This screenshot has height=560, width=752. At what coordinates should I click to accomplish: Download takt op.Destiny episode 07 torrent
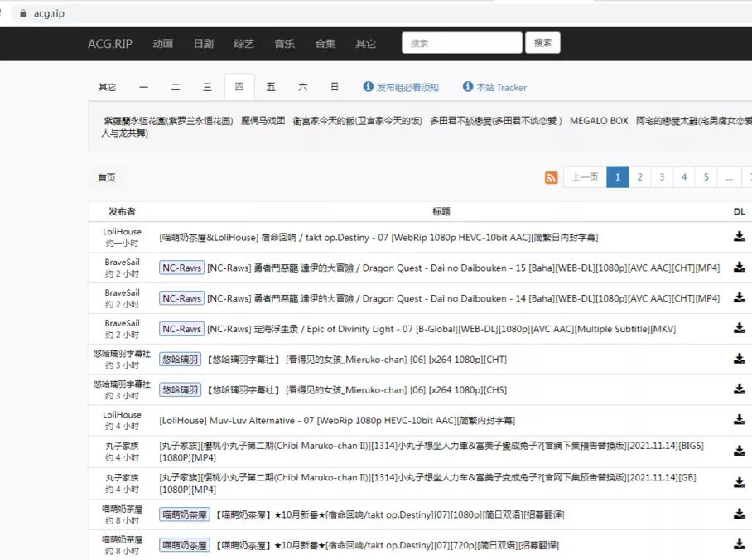[x=738, y=239]
